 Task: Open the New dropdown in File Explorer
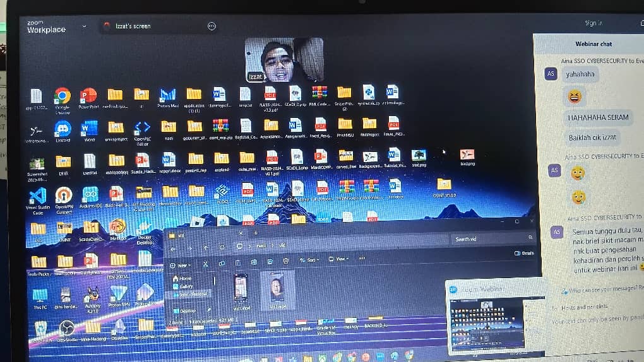coord(181,265)
